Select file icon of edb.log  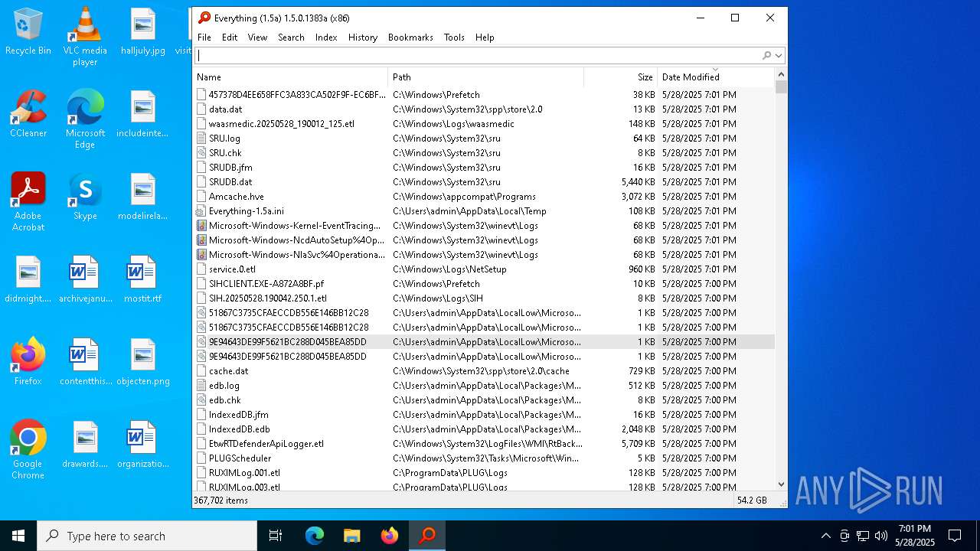point(201,385)
